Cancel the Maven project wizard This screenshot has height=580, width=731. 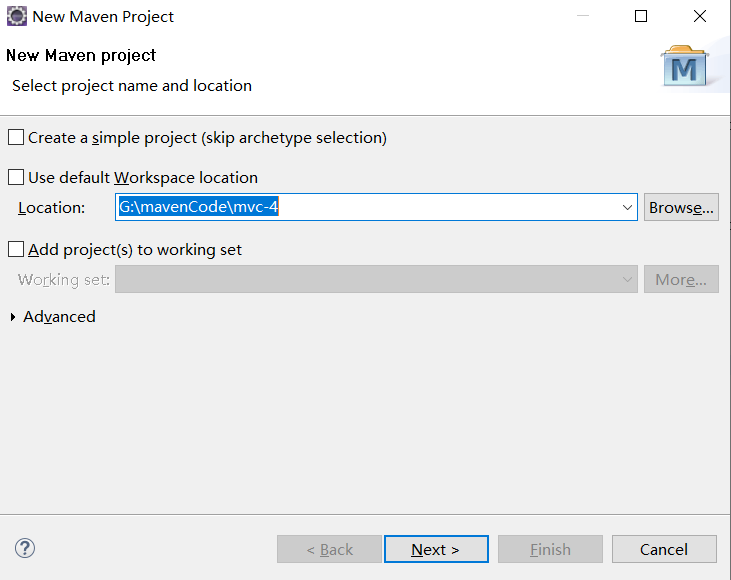[664, 549]
